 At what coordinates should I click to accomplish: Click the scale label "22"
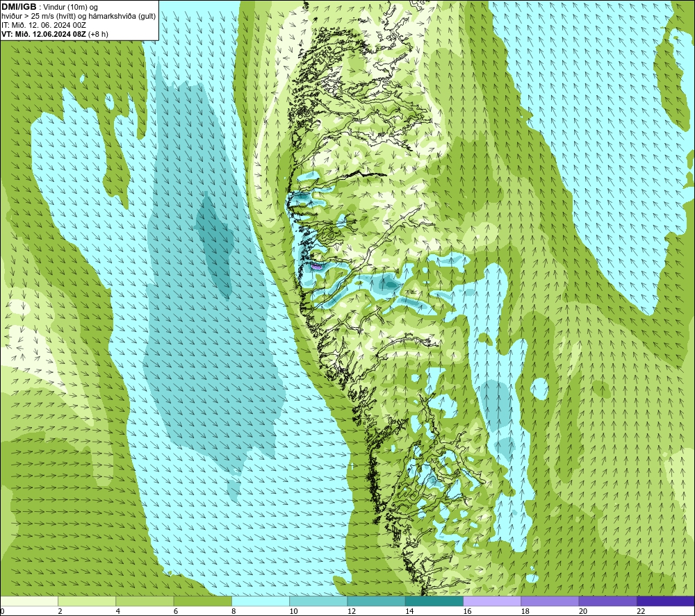(641, 611)
